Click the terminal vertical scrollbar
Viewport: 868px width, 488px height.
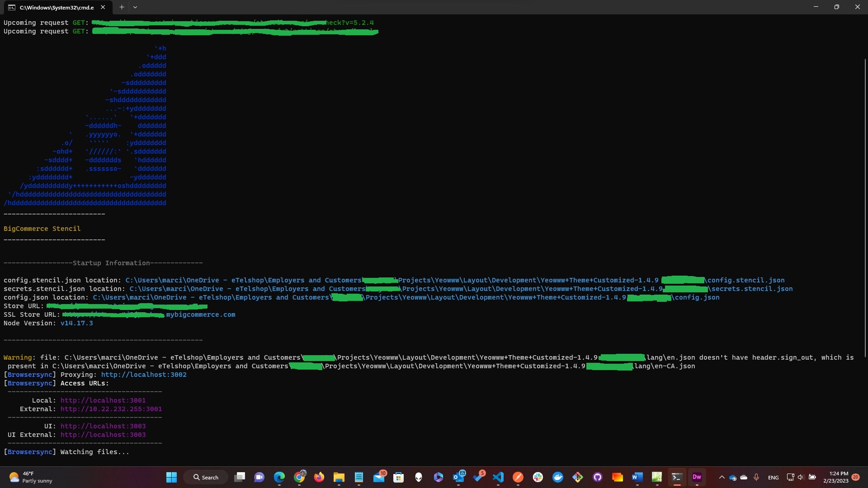pos(865,208)
